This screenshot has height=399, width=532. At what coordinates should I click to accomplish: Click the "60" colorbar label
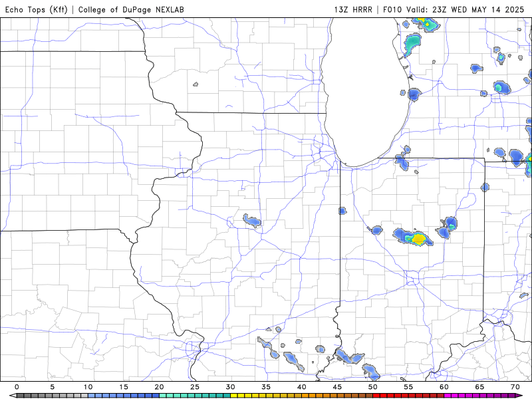point(444,387)
